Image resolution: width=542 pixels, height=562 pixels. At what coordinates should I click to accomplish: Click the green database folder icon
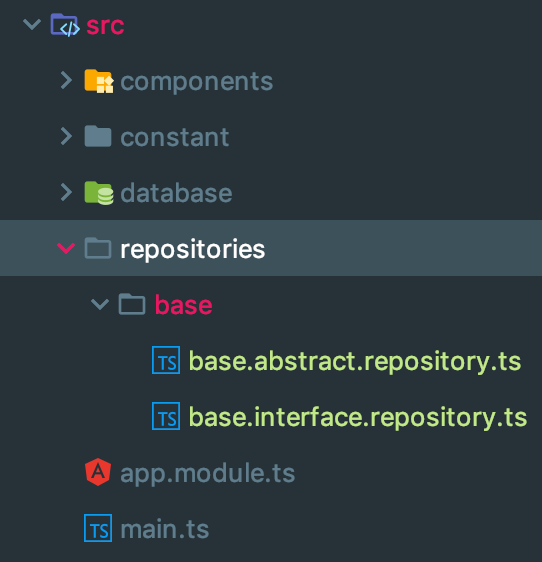pyautogui.click(x=99, y=193)
